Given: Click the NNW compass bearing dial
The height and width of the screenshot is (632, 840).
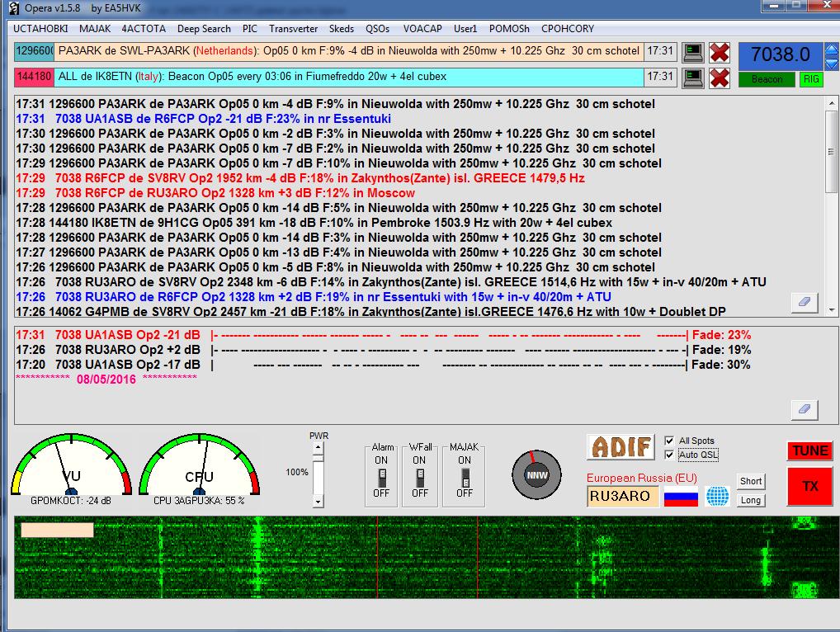Looking at the screenshot, I should click(x=536, y=474).
